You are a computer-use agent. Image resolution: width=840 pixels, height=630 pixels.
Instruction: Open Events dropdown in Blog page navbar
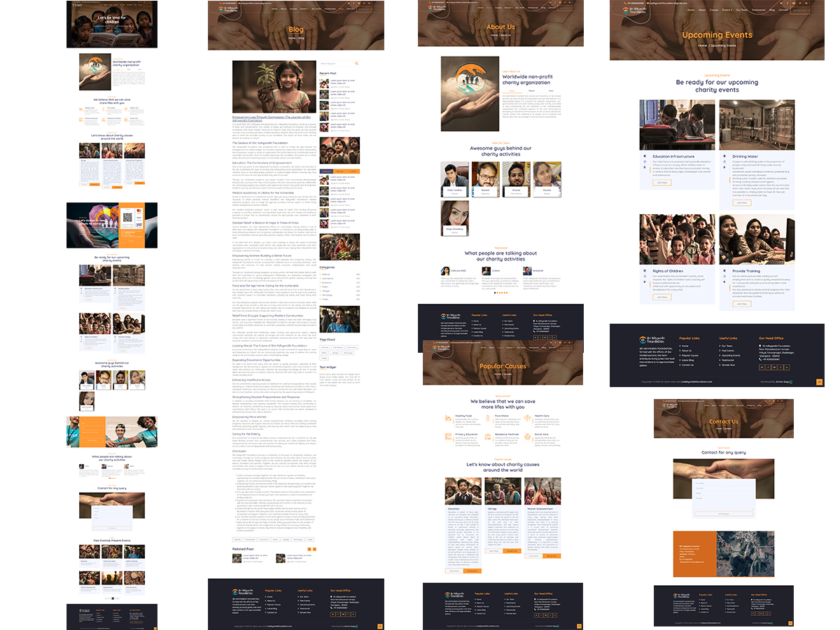point(304,9)
